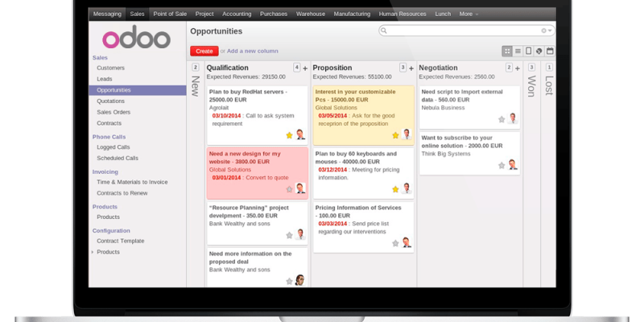644x322 pixels.
Task: Open the Lunch menu
Action: tap(443, 14)
